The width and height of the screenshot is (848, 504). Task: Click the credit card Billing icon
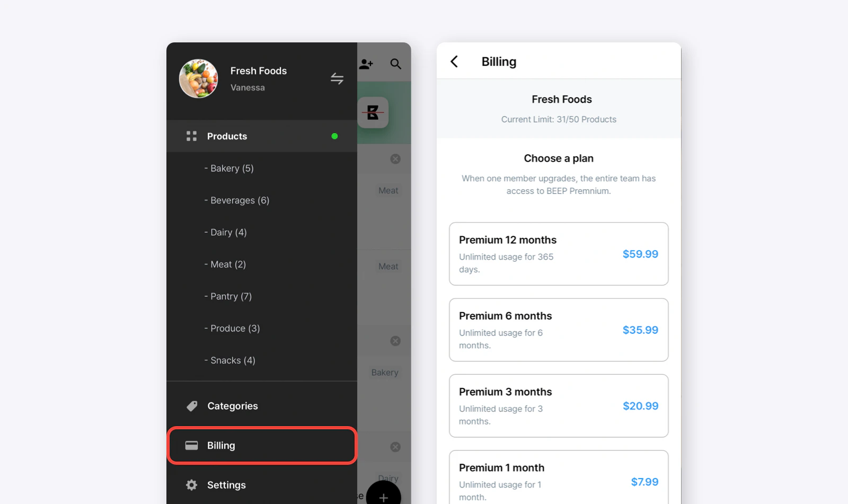[x=191, y=445]
